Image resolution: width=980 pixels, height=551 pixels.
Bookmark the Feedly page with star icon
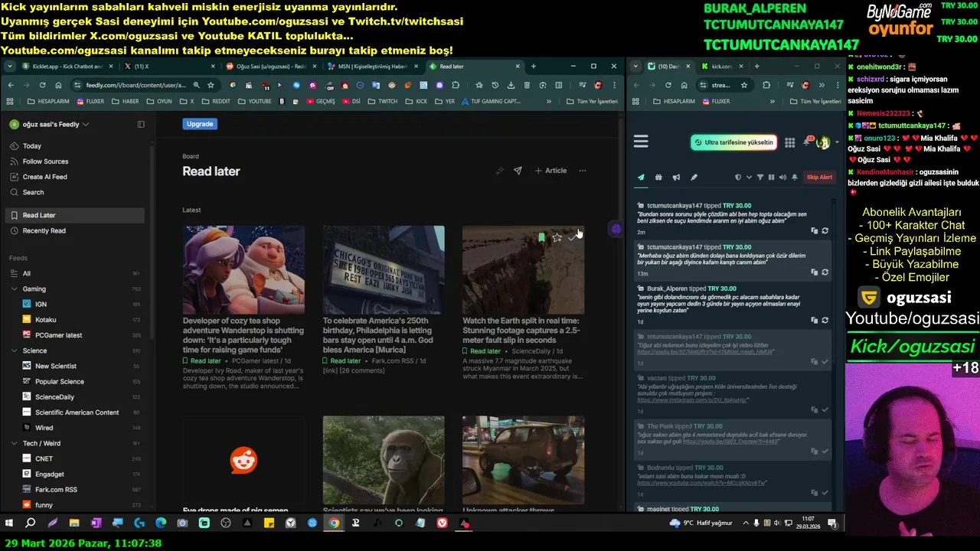click(211, 85)
